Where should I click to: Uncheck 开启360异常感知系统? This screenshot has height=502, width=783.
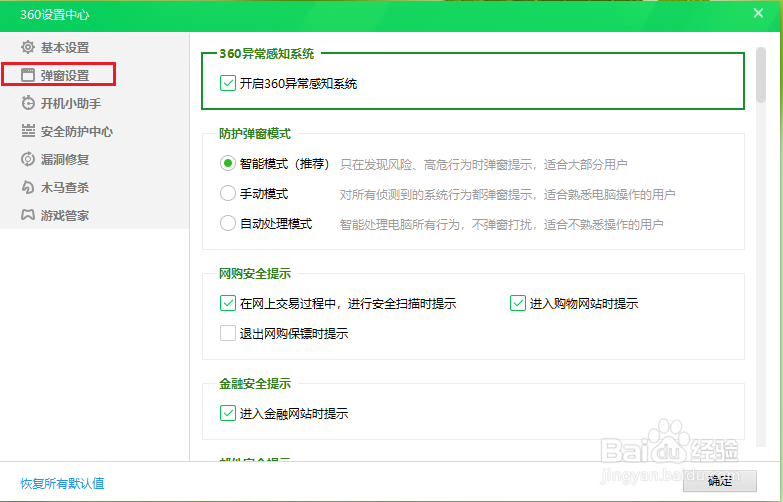[228, 83]
